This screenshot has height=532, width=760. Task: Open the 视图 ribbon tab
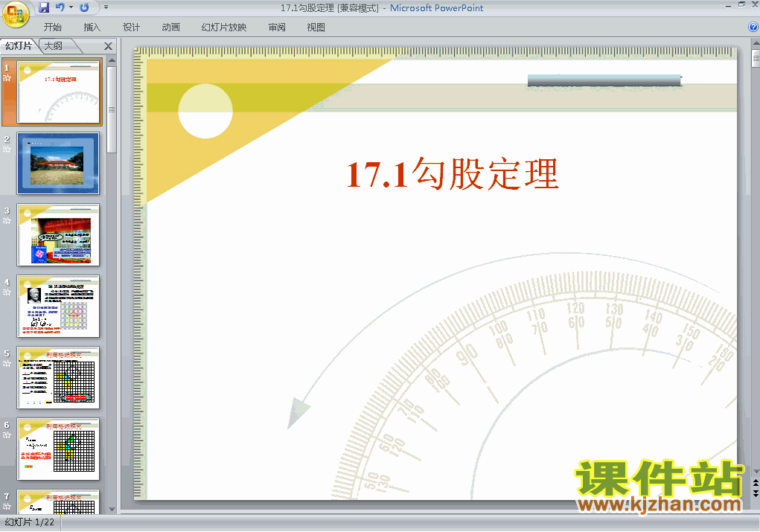[316, 27]
